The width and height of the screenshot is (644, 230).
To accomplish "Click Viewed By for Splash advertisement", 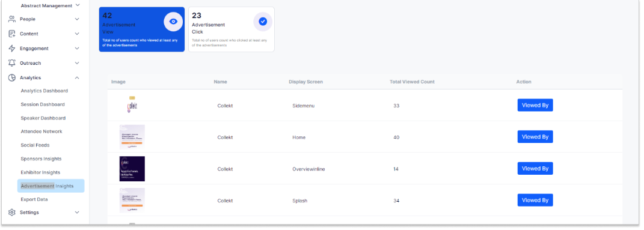I will click(535, 200).
